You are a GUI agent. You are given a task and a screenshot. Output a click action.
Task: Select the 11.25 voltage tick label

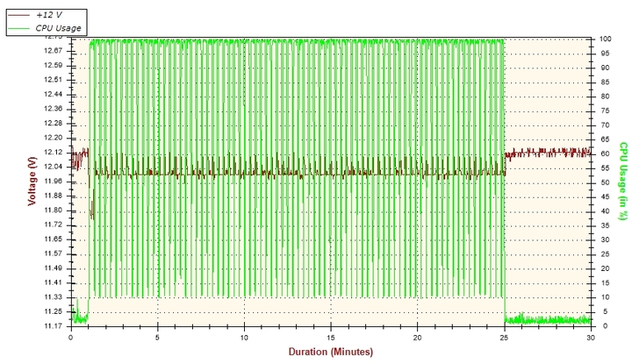(53, 311)
